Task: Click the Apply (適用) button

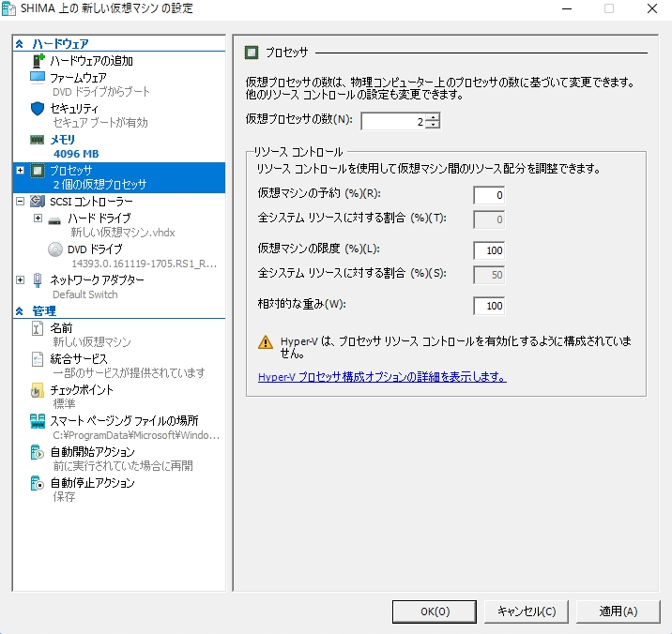Action: [618, 611]
